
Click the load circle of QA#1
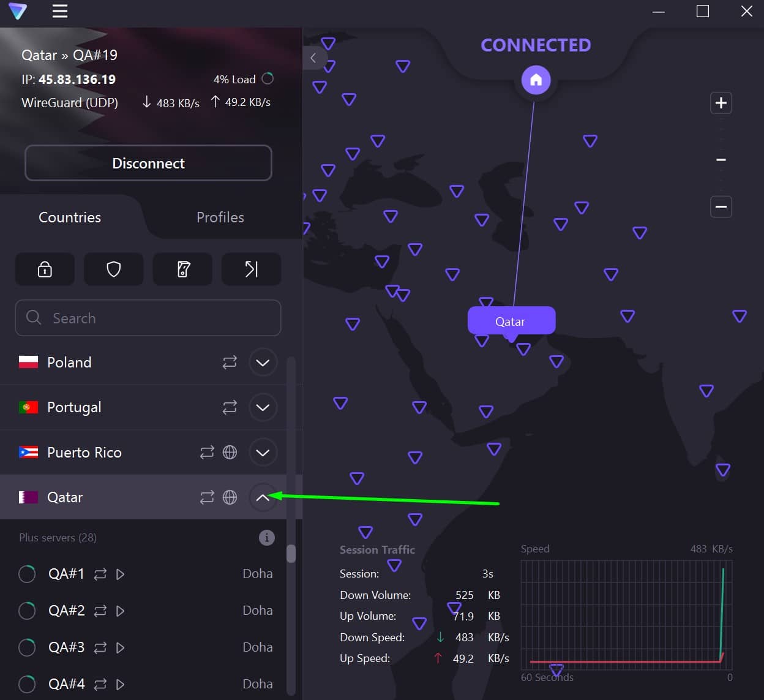pos(27,574)
